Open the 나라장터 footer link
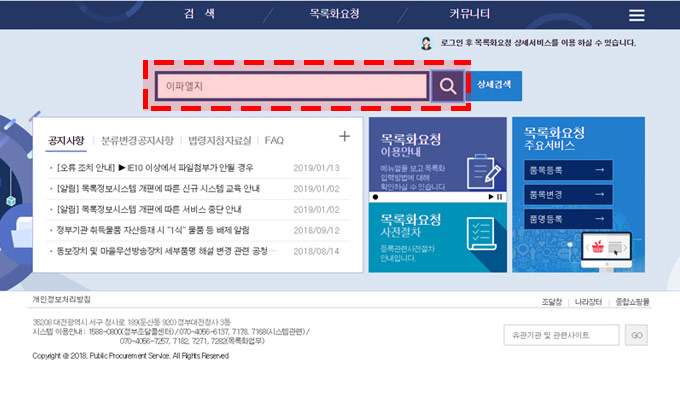Image resolution: width=680 pixels, height=393 pixels. pyautogui.click(x=588, y=302)
